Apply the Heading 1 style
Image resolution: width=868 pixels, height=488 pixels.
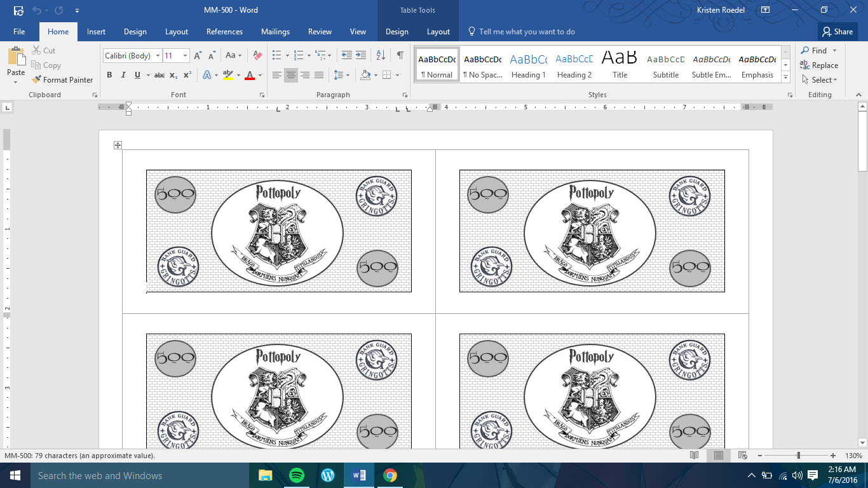pos(528,64)
